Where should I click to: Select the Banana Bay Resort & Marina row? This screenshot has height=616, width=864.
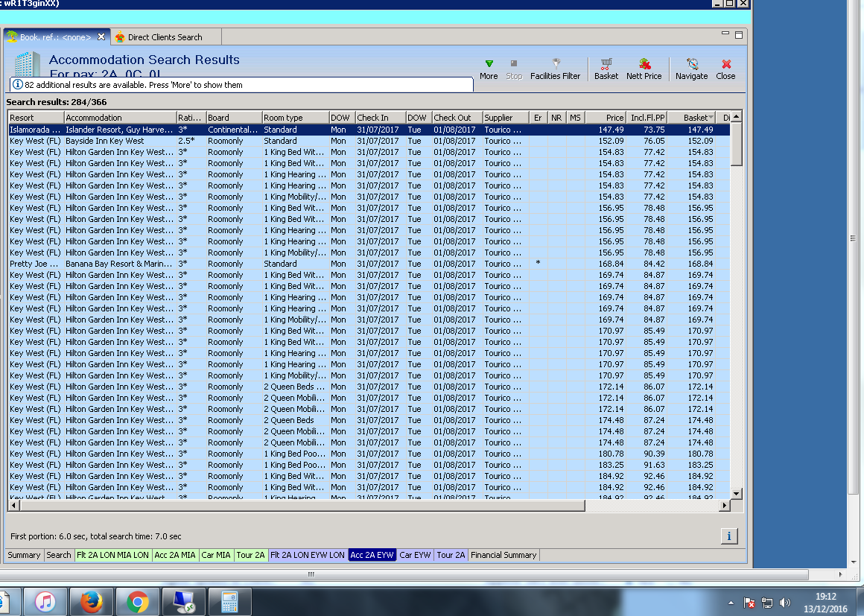click(369, 264)
